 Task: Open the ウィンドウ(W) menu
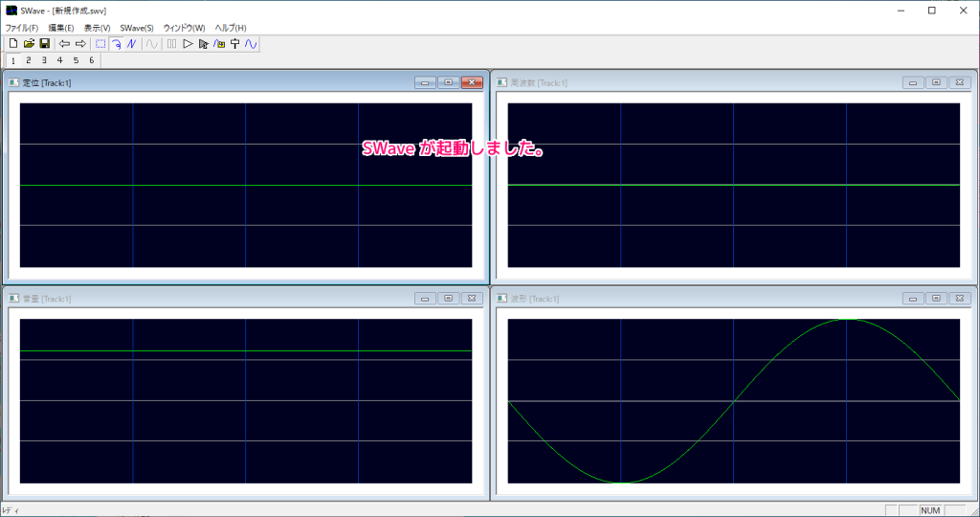[184, 28]
